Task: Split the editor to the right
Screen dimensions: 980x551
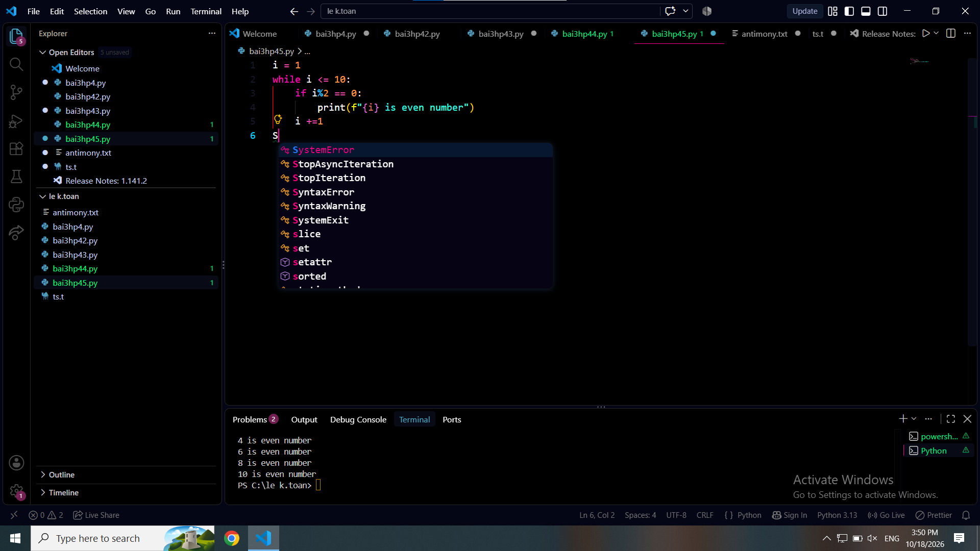Action: tap(951, 33)
